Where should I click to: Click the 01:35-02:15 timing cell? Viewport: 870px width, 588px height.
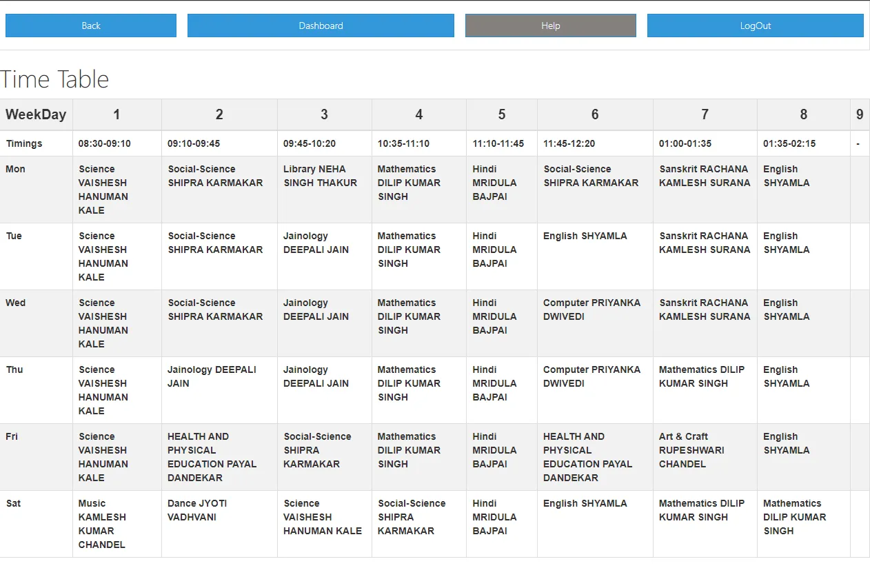tap(804, 143)
